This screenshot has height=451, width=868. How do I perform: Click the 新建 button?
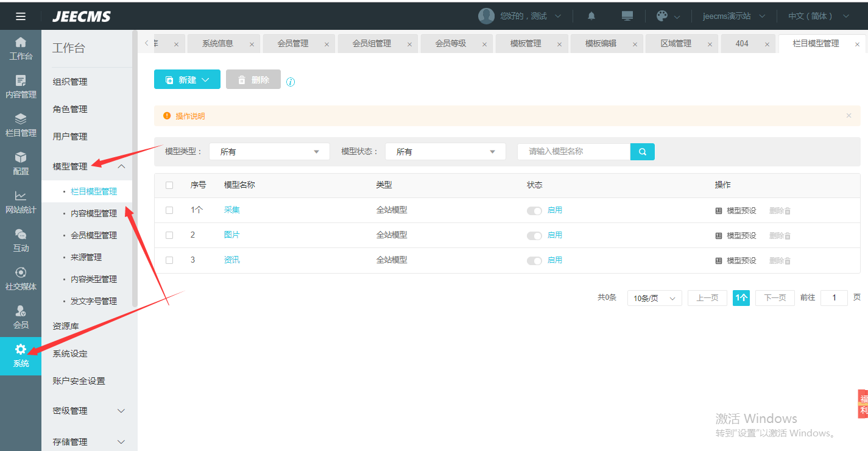pos(187,80)
